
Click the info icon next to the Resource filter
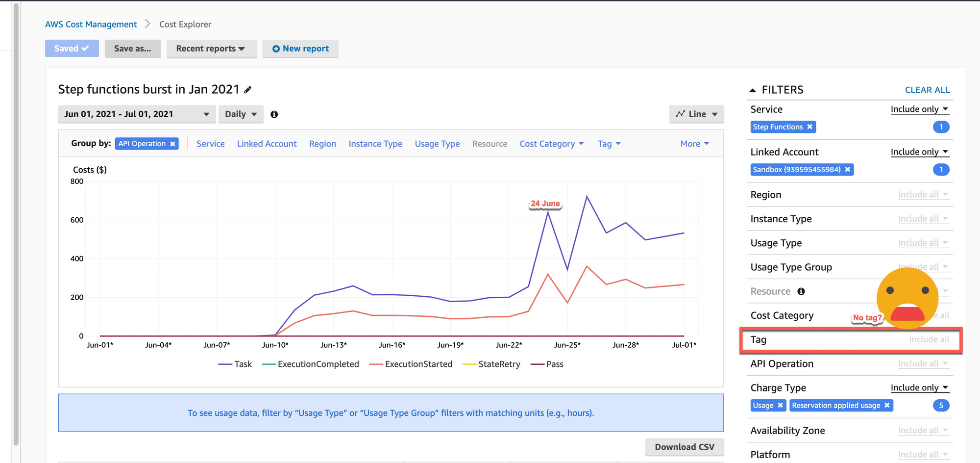point(802,291)
